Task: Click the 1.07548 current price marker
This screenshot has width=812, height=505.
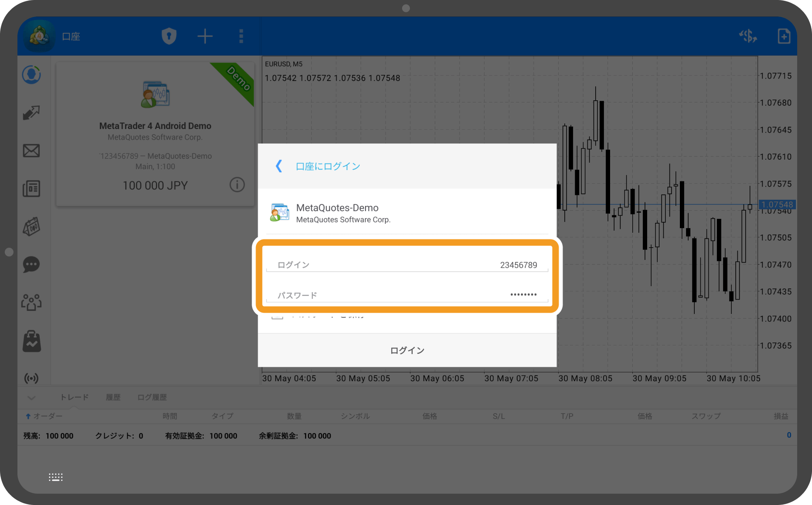Action: [x=778, y=205]
